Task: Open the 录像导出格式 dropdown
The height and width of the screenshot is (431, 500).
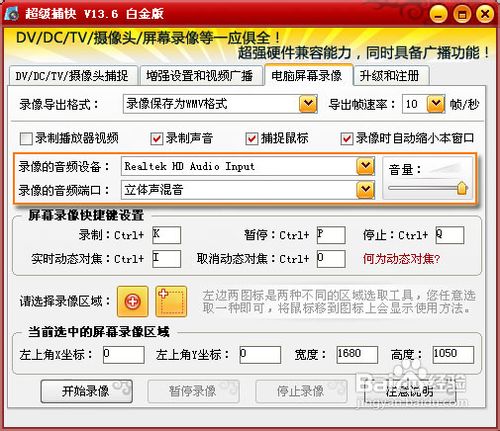Action: tap(308, 104)
